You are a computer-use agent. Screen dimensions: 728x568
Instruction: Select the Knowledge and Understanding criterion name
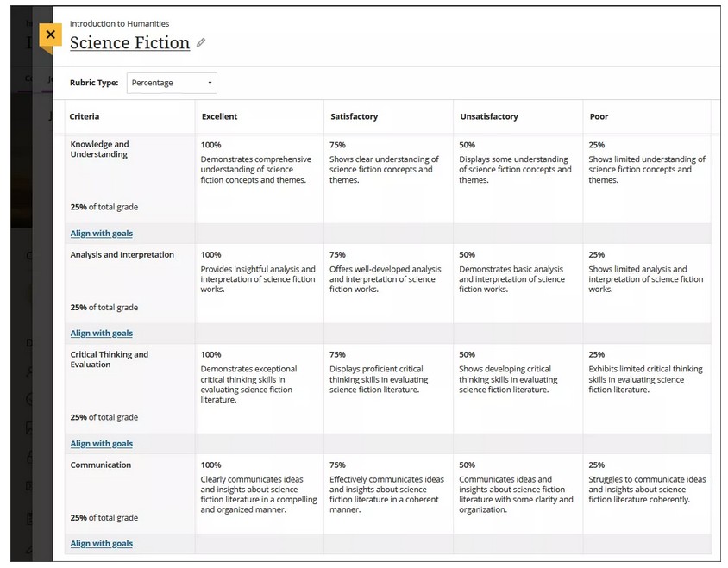99,149
